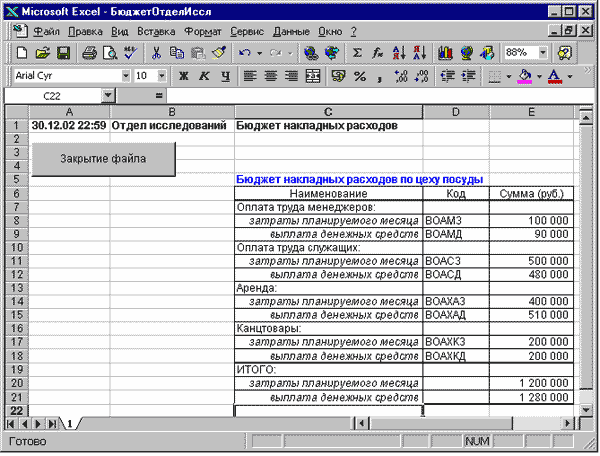The height and width of the screenshot is (456, 600).
Task: Open the zoom 88% dropdown
Action: click(543, 52)
